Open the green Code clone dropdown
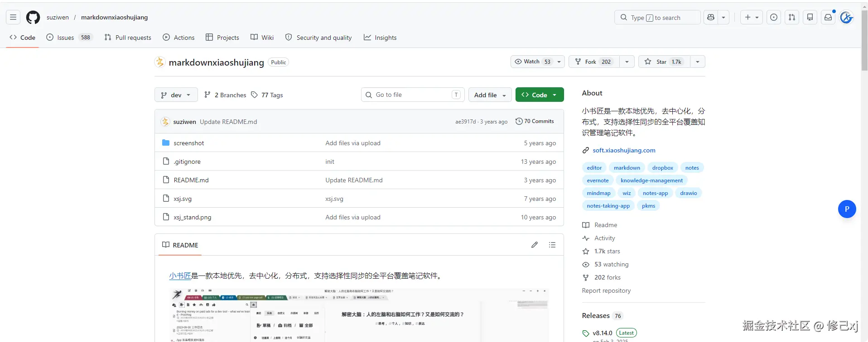The image size is (868, 342). click(x=540, y=95)
